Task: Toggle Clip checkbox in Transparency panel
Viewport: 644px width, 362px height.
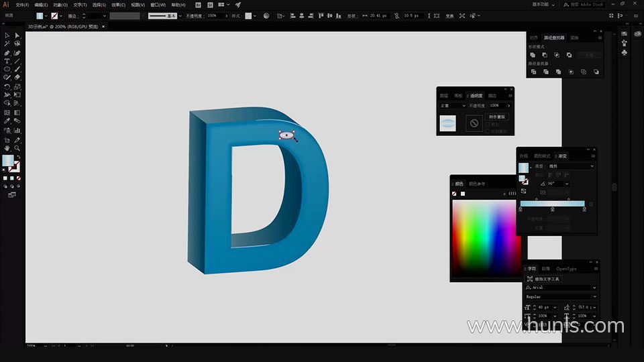Action: click(x=488, y=125)
